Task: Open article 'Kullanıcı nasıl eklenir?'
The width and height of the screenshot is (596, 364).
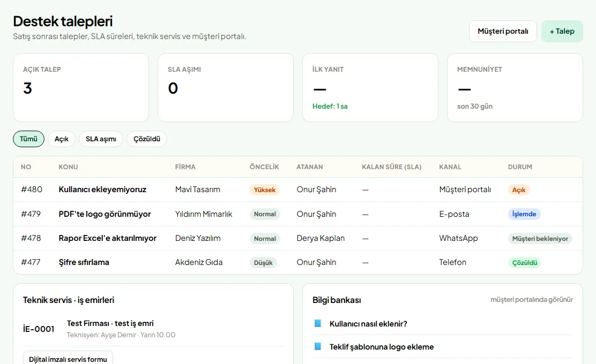Action: 368,324
